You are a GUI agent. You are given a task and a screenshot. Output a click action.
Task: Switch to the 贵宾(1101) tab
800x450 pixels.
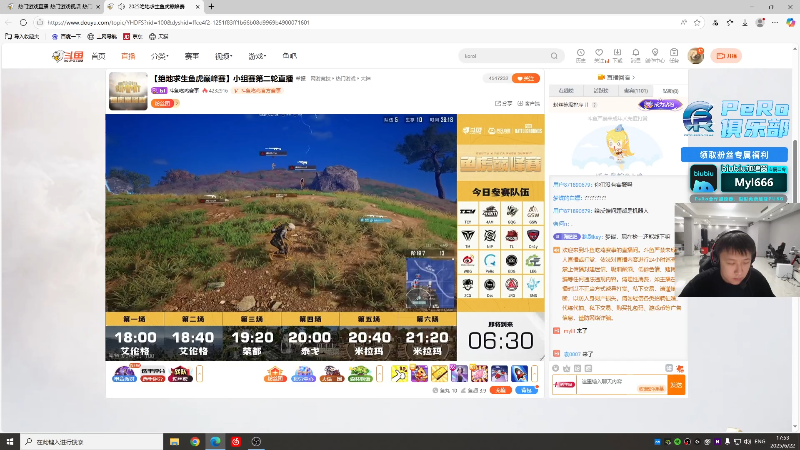click(636, 91)
